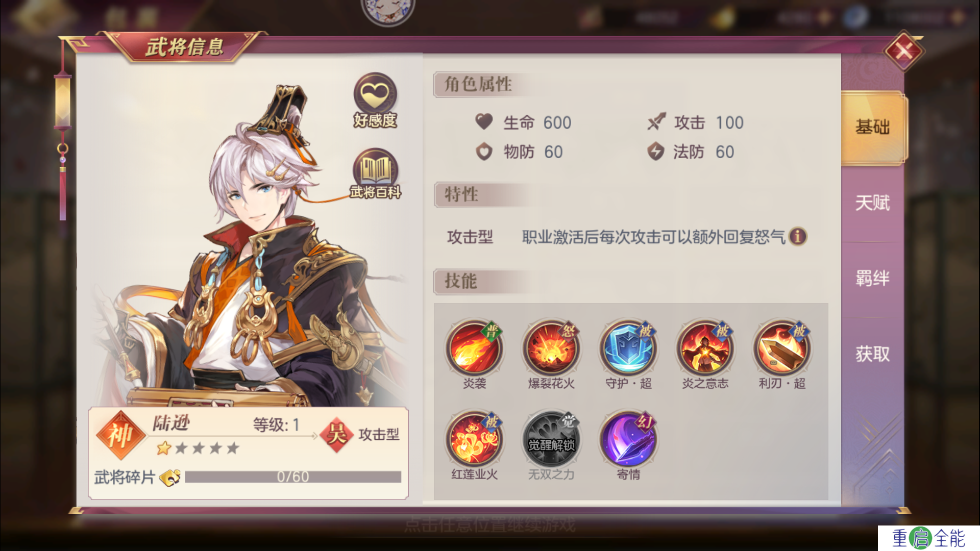980x551 pixels.
Task: Select the 炎之意志 passive skill icon
Action: pyautogui.click(x=705, y=348)
